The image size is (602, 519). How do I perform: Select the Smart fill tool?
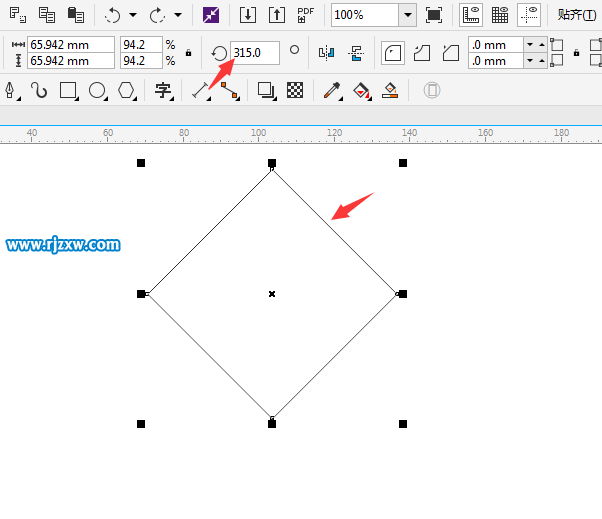click(x=390, y=91)
